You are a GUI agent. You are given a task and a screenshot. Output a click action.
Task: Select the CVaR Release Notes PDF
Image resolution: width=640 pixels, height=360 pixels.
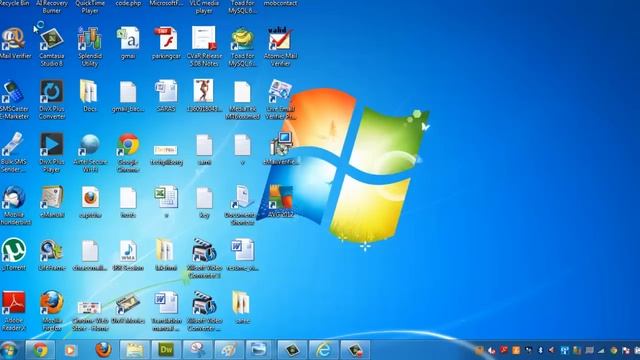204,39
